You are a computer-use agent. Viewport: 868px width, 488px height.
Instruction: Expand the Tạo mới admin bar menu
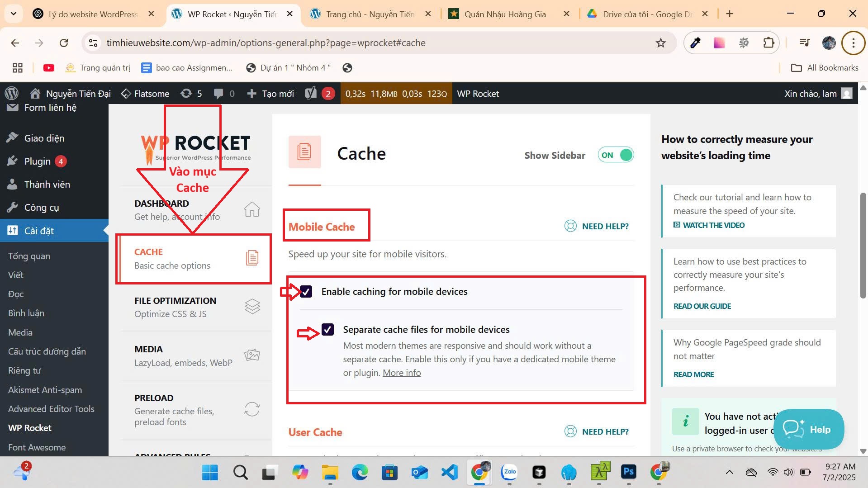point(270,94)
